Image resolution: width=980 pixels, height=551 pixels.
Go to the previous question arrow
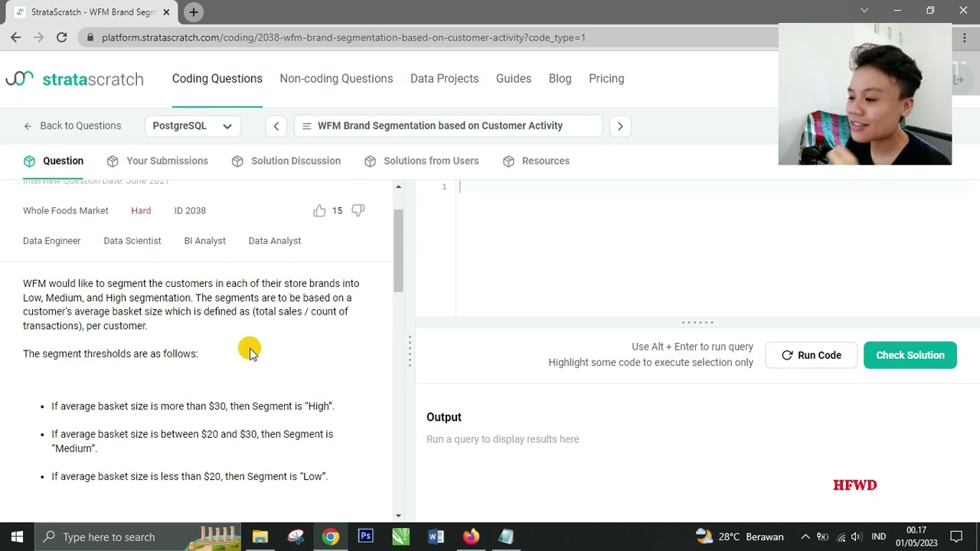276,126
